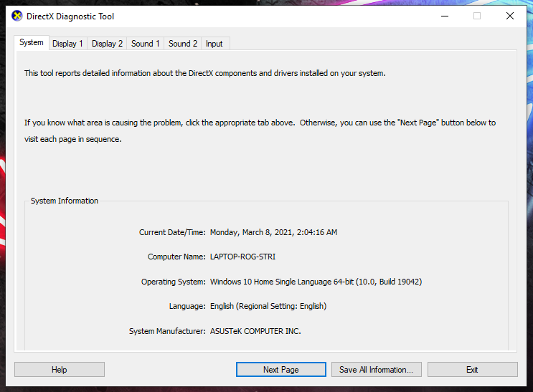The height and width of the screenshot is (392, 533).
Task: Click the DirectX icon in the title bar
Action: coord(16,16)
